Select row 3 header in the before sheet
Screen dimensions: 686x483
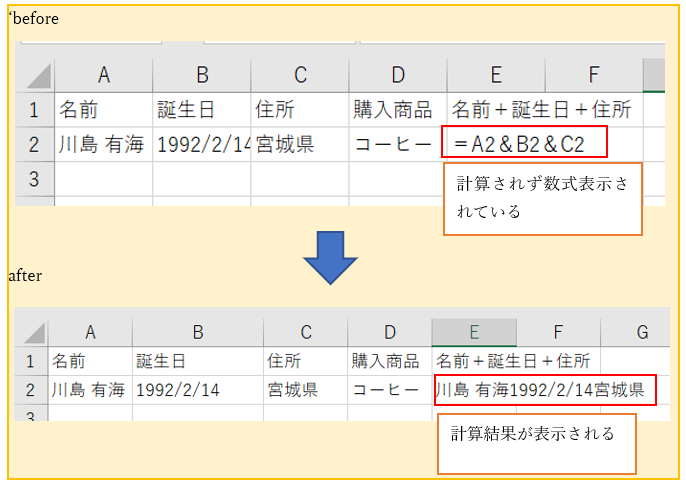point(33,179)
